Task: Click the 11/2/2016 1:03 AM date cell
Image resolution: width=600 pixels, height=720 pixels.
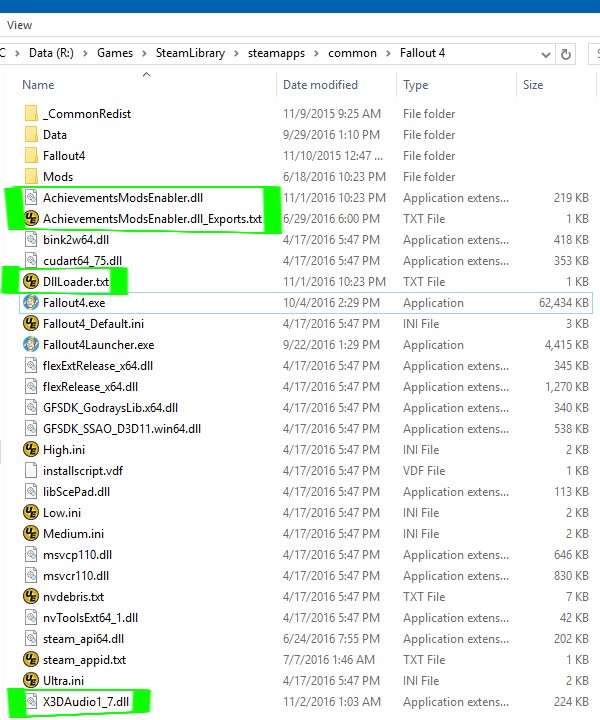Action: pyautogui.click(x=331, y=702)
